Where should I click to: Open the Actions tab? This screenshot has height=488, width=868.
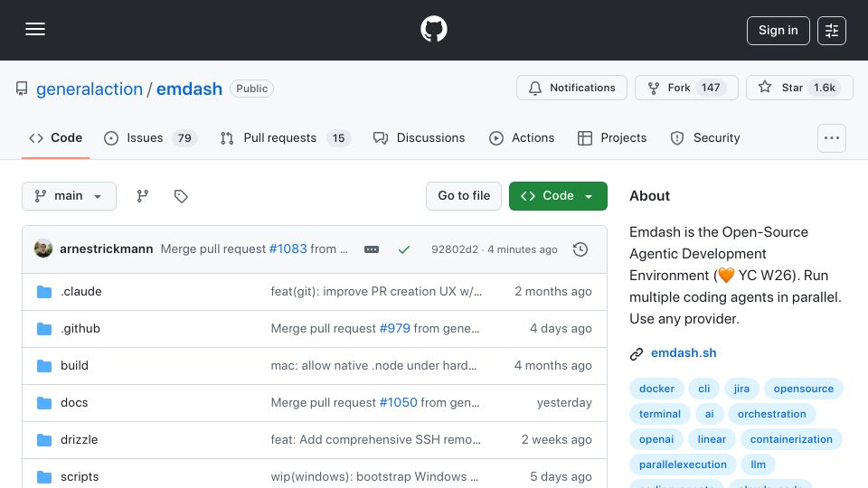pos(522,137)
